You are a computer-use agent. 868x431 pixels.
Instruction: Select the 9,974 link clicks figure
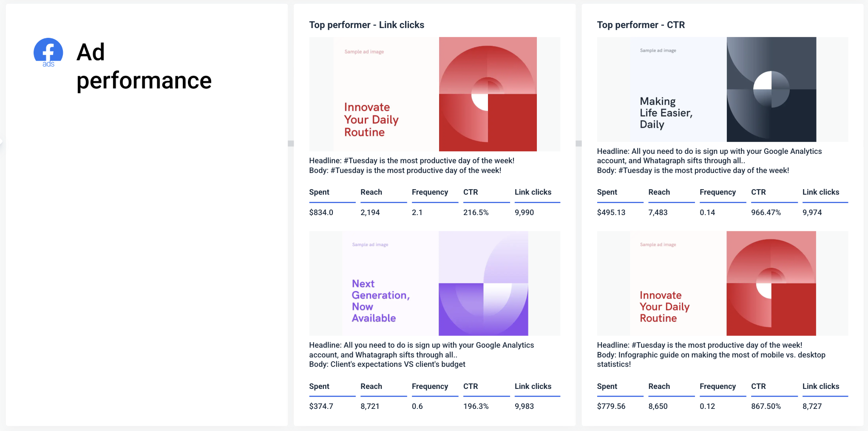(x=812, y=213)
